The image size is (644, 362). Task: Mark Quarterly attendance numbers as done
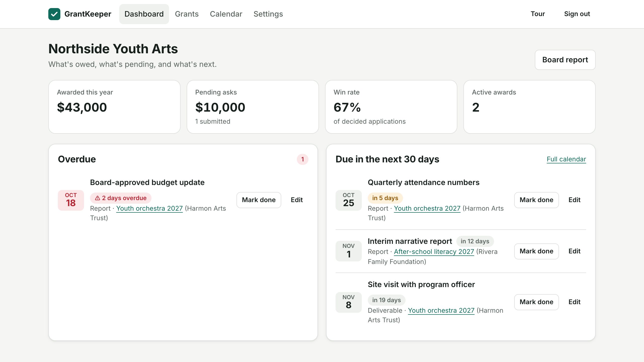(536, 200)
